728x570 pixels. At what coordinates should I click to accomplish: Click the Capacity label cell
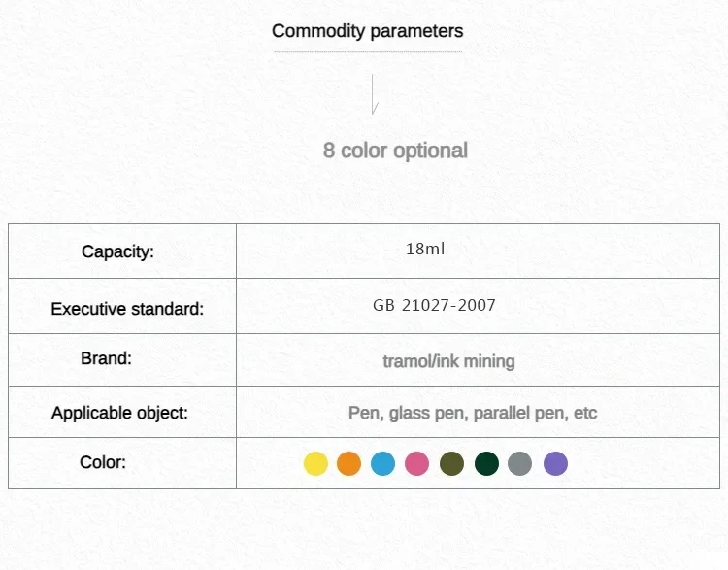[x=117, y=252]
